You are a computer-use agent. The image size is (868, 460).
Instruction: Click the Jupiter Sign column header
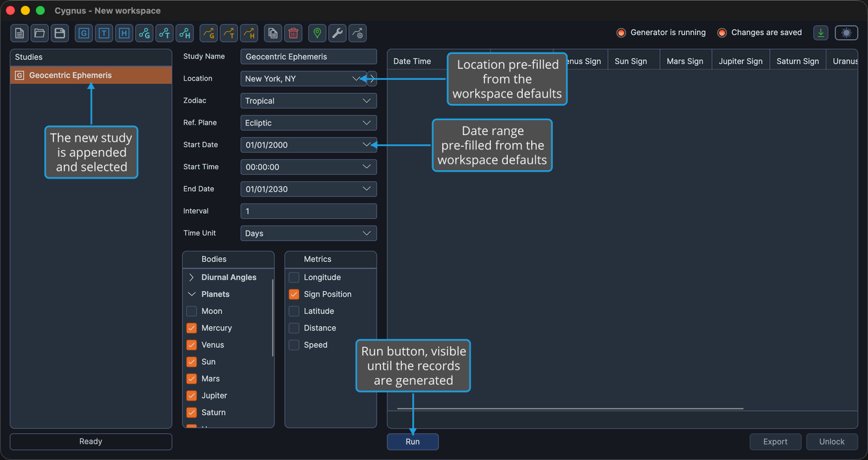coord(741,61)
